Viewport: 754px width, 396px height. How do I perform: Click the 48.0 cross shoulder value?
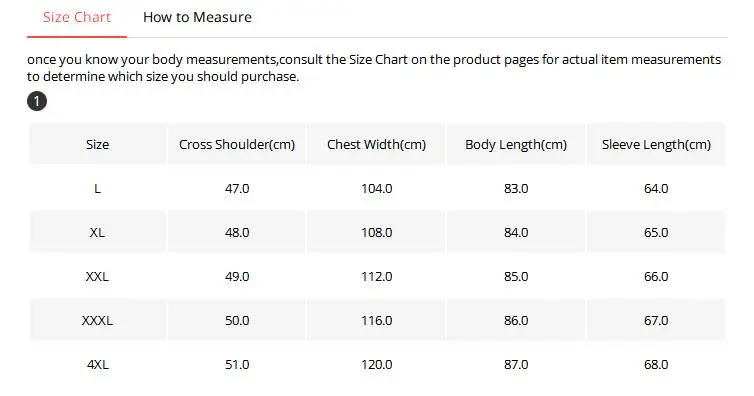(237, 233)
